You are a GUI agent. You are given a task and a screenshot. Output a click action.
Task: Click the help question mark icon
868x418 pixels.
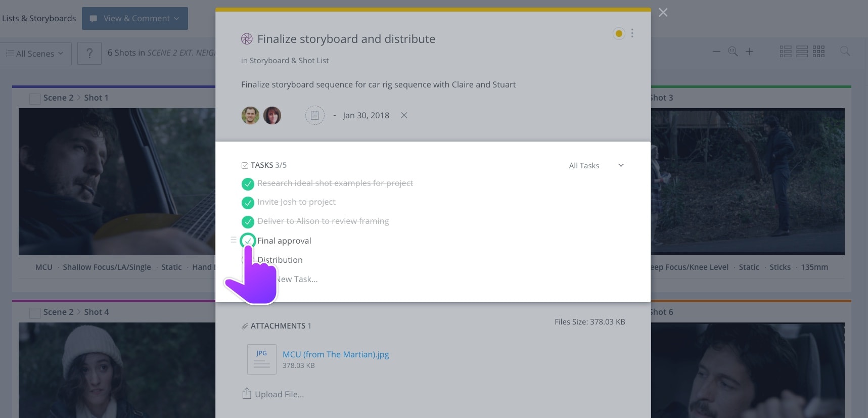click(89, 53)
